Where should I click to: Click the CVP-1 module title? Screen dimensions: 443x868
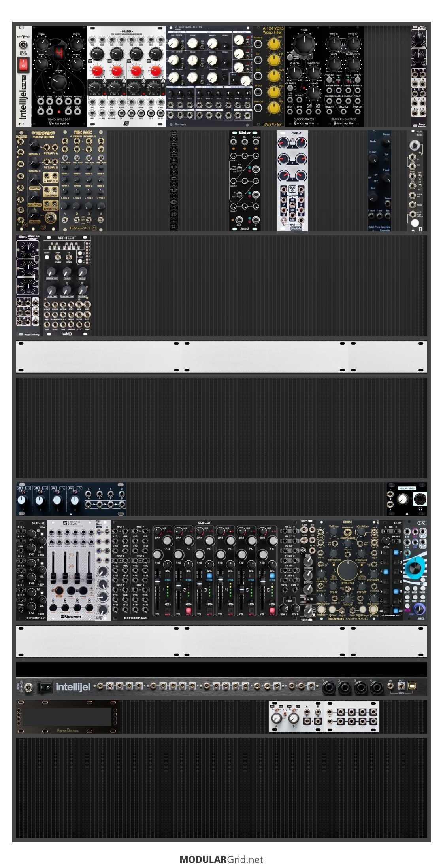tap(296, 133)
